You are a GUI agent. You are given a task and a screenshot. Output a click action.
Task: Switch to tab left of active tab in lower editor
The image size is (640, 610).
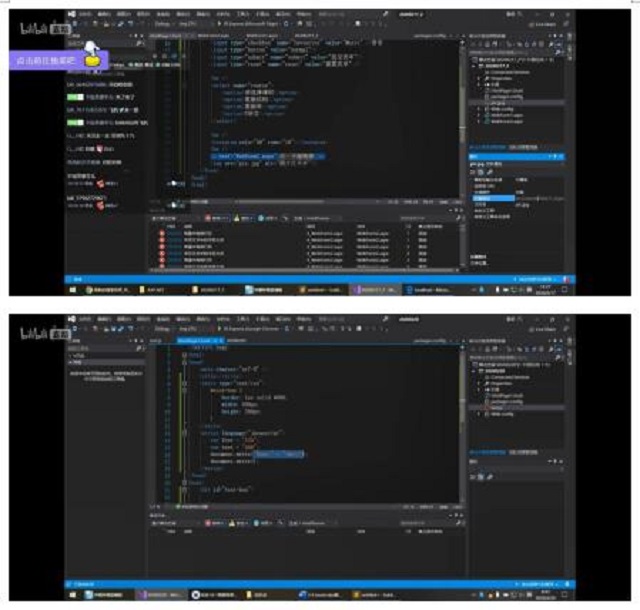[x=156, y=340]
